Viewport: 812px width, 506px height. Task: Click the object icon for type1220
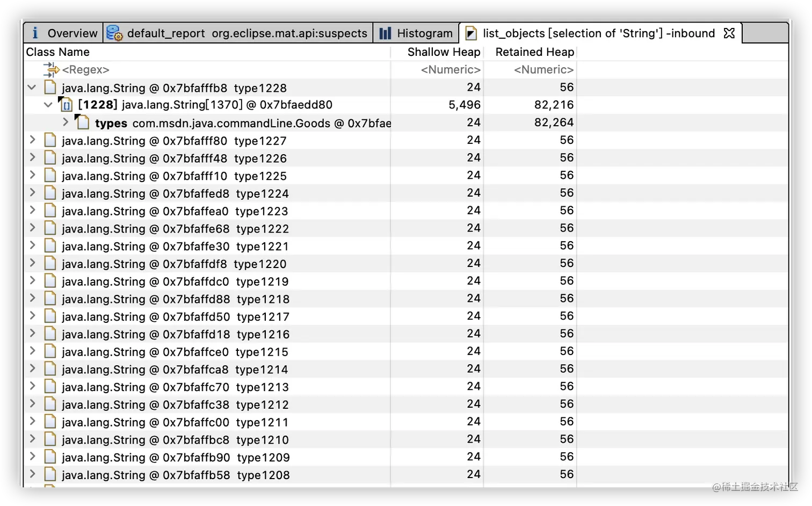click(50, 263)
